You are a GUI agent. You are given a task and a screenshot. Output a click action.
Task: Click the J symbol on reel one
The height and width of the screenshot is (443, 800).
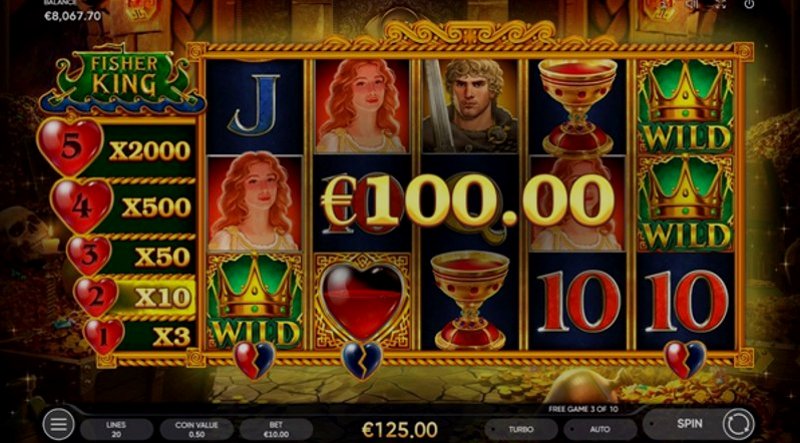click(255, 106)
